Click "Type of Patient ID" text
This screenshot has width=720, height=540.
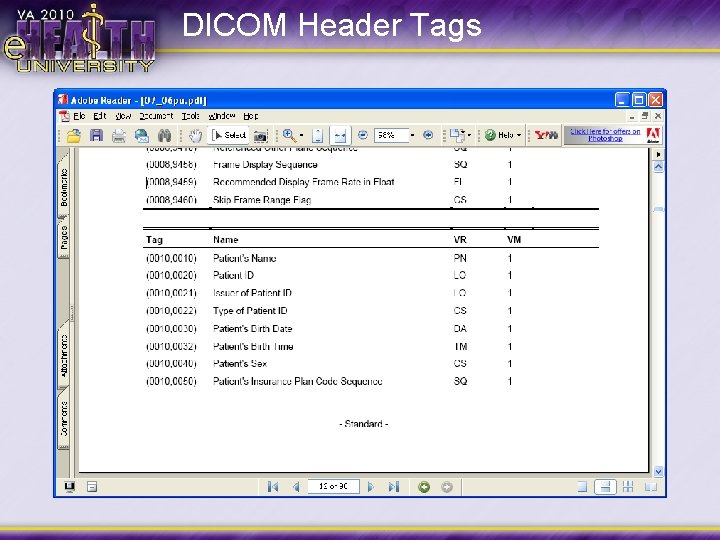(250, 311)
